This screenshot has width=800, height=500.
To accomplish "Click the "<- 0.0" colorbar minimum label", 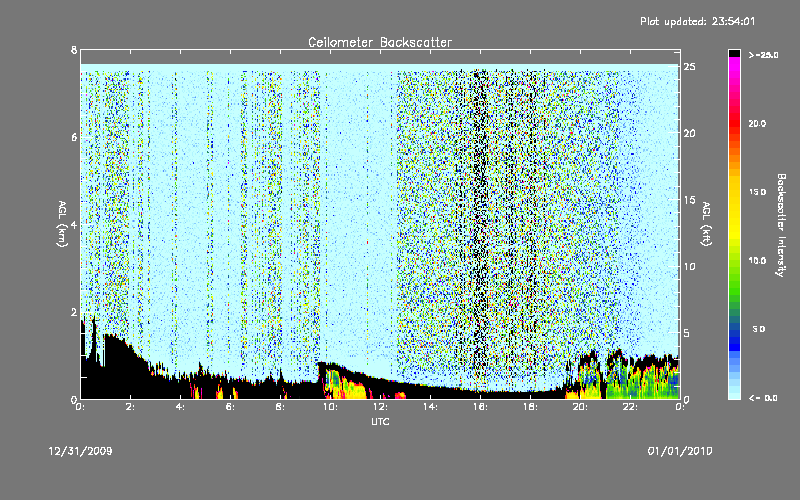I will [x=763, y=397].
